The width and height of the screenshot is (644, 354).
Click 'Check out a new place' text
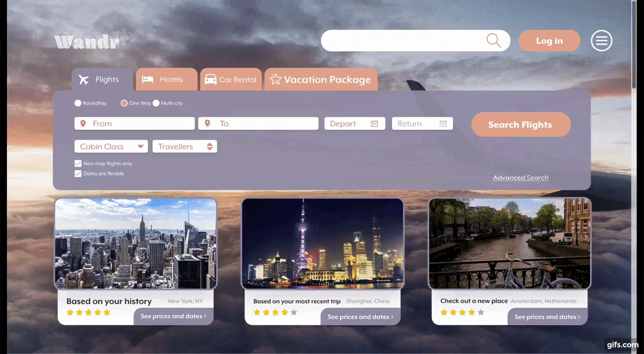[x=474, y=301]
